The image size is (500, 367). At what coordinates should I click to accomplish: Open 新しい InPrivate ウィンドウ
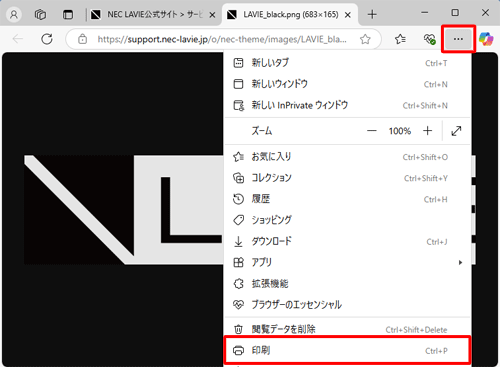(x=348, y=105)
